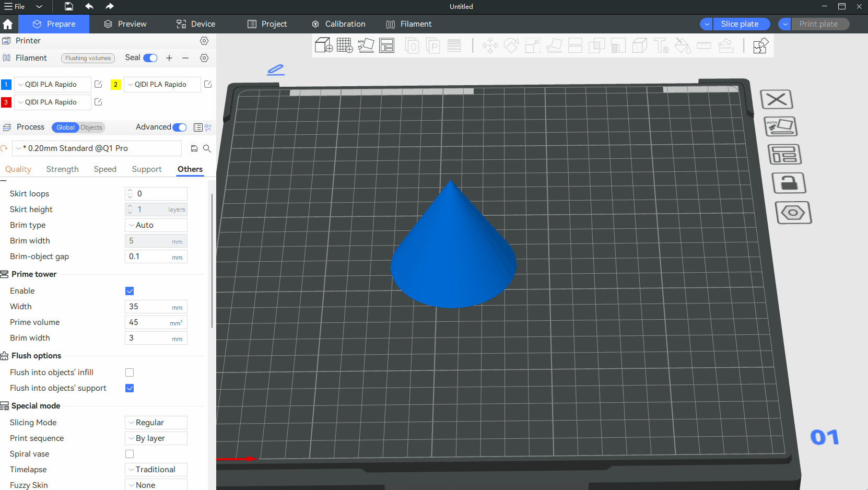
Task: Switch to the Support settings tab
Action: tap(147, 169)
